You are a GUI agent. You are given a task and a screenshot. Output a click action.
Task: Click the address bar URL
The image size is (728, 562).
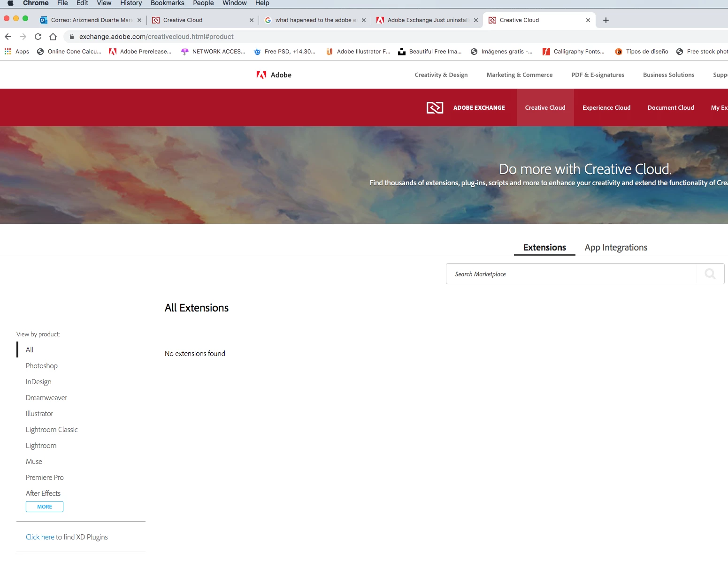click(156, 37)
